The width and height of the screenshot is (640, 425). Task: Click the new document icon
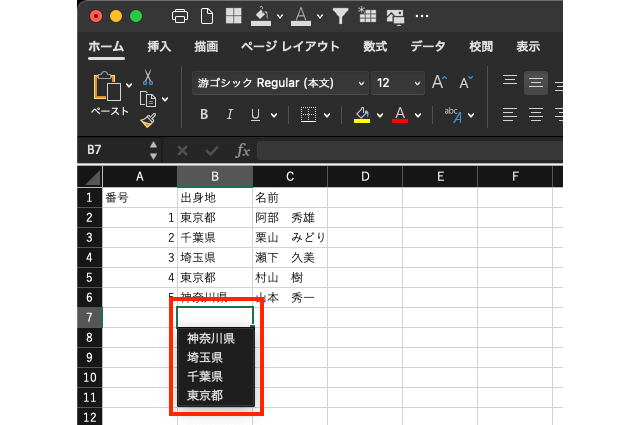coord(207,16)
